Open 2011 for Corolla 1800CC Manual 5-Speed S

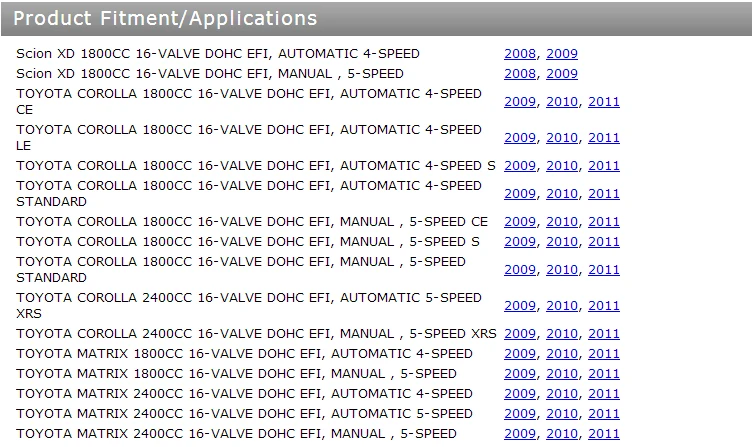point(604,242)
